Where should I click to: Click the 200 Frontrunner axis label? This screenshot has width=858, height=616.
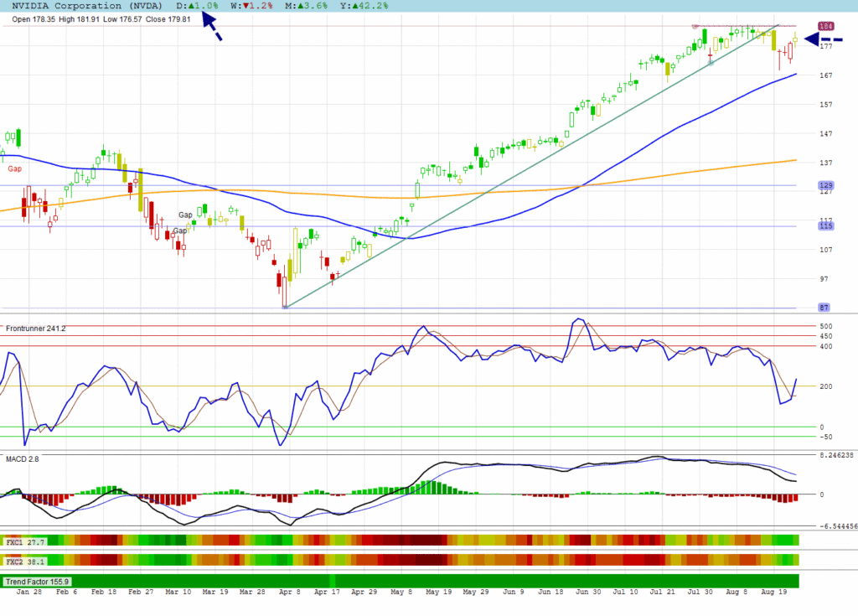click(825, 386)
